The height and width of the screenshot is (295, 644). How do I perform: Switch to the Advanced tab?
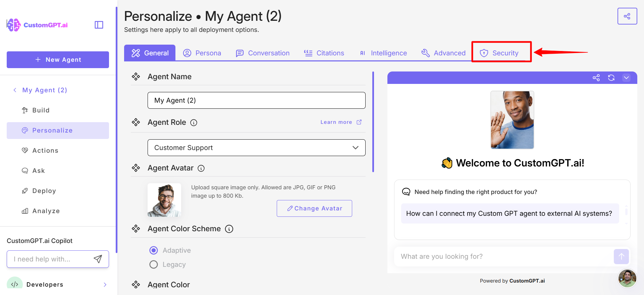click(443, 53)
